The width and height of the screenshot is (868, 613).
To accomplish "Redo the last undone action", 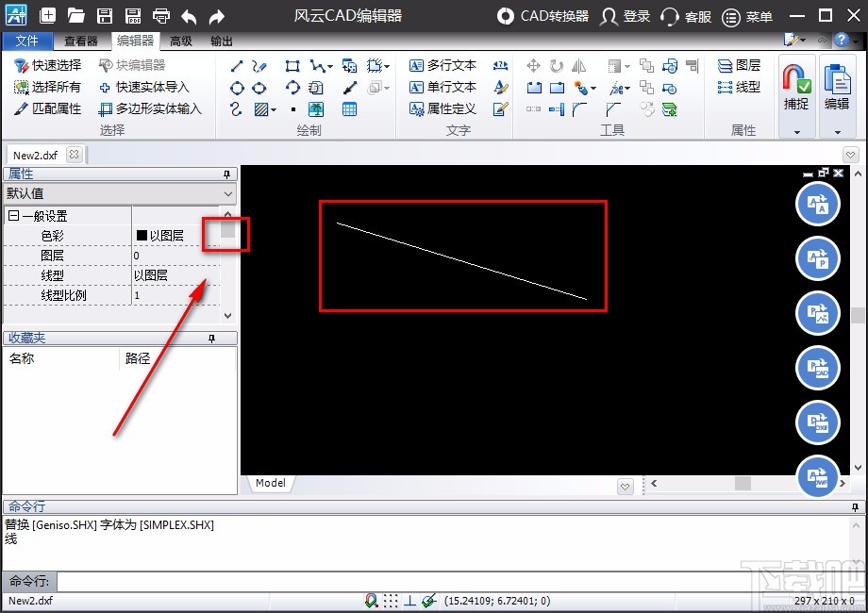I will pyautogui.click(x=216, y=17).
